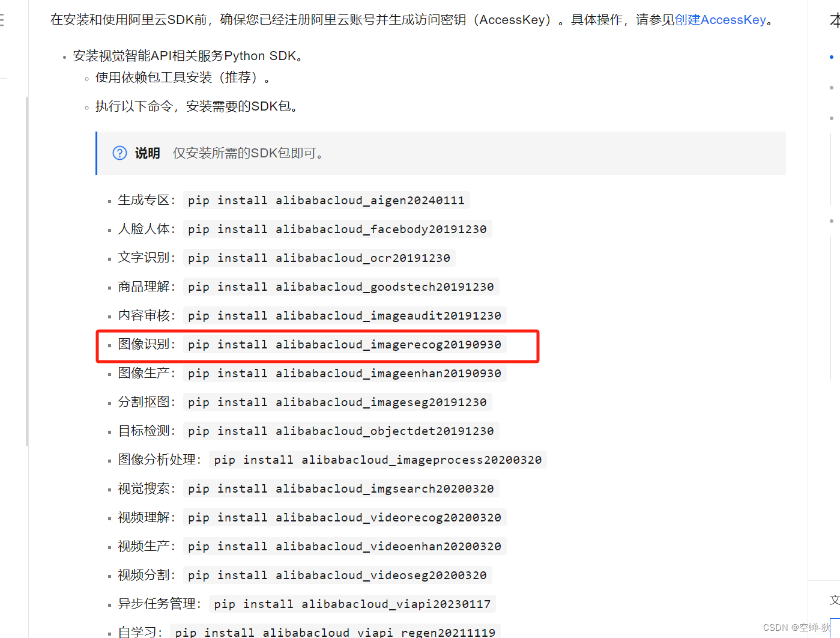The width and height of the screenshot is (840, 638).
Task: Open the 创建AccessKey link
Action: 721,20
